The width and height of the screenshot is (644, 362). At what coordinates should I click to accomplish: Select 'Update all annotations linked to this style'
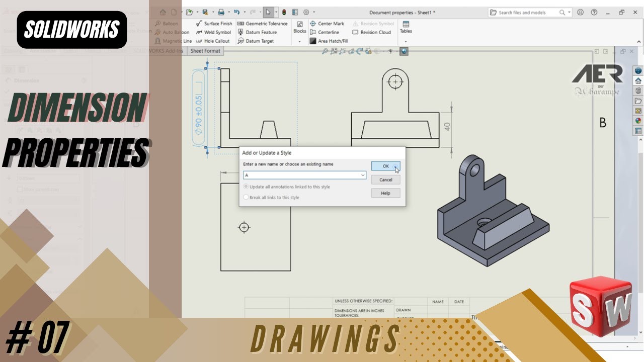287,187
